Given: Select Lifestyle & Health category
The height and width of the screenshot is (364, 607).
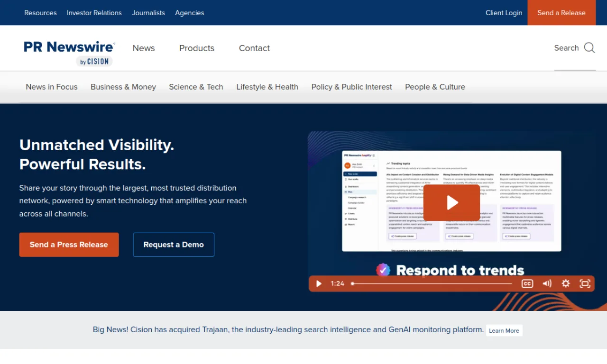Looking at the screenshot, I should point(267,87).
